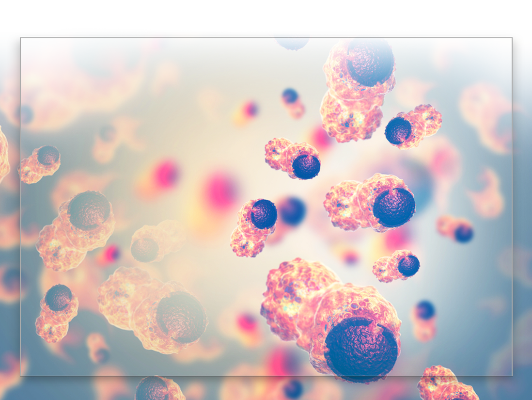Click the translucent frame's top-left corner
The width and height of the screenshot is (532, 400).
point(20,38)
